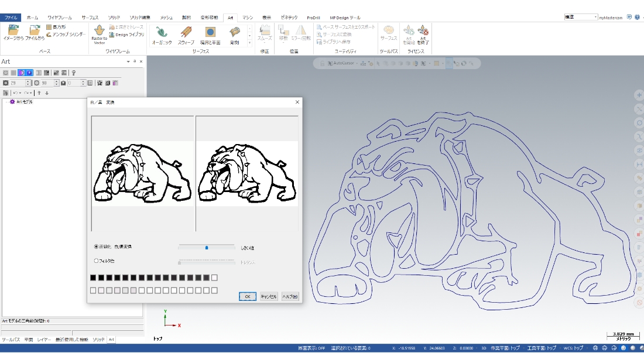This screenshot has height=363, width=644.
Task: Click キャンセル in the dialog
Action: 269,296
